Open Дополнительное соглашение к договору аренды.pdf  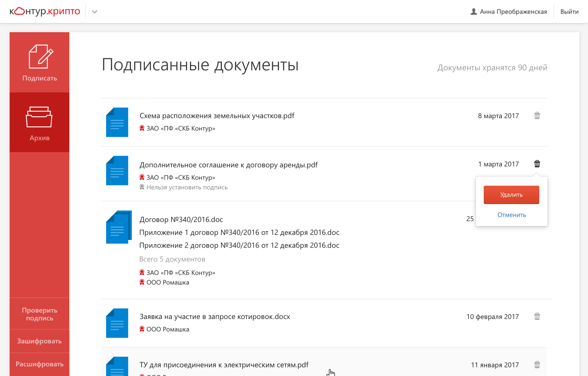(228, 165)
